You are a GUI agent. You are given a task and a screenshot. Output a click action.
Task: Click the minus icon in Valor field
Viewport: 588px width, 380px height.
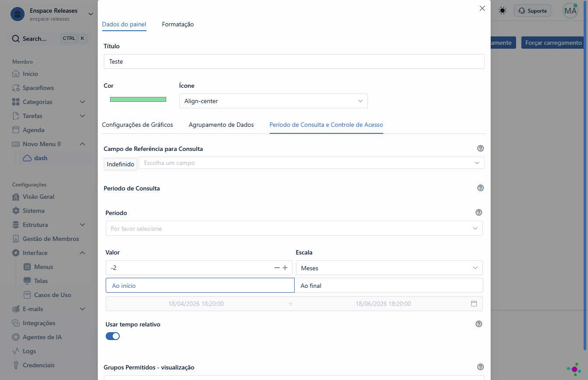(277, 268)
